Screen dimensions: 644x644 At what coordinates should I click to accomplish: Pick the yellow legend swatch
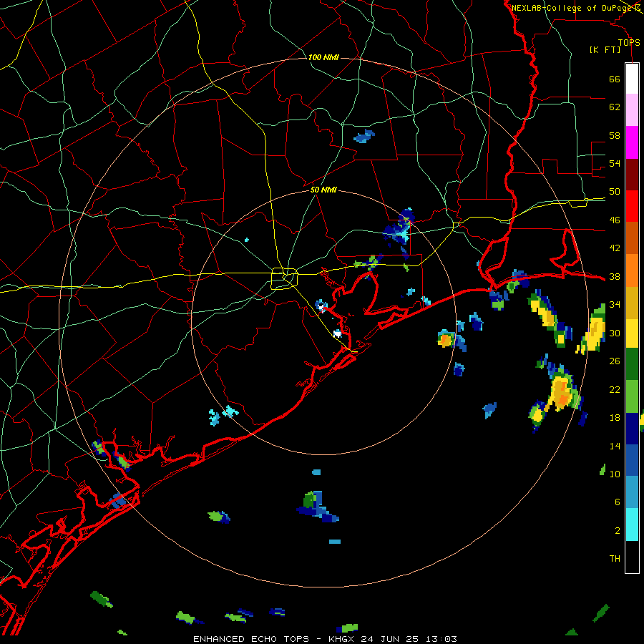tap(632, 333)
